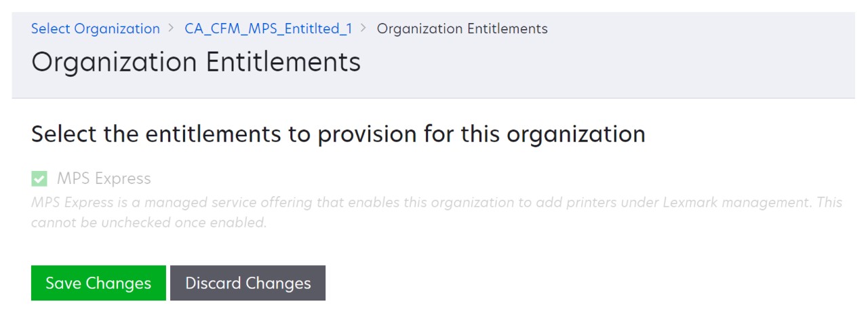
Task: Save the entitlement changes
Action: point(98,283)
